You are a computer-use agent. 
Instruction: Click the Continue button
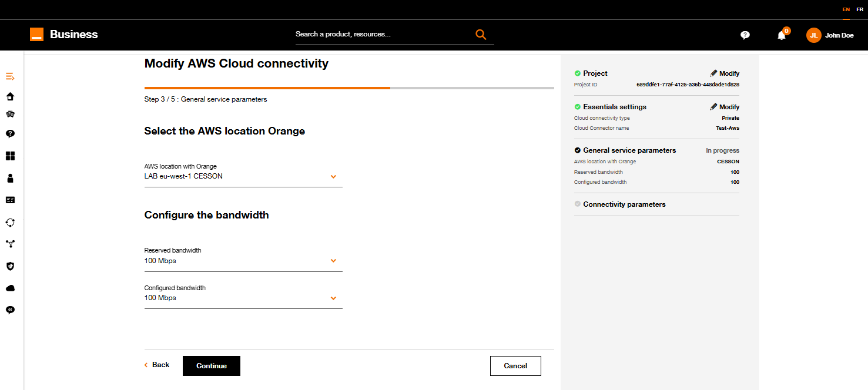(x=212, y=366)
